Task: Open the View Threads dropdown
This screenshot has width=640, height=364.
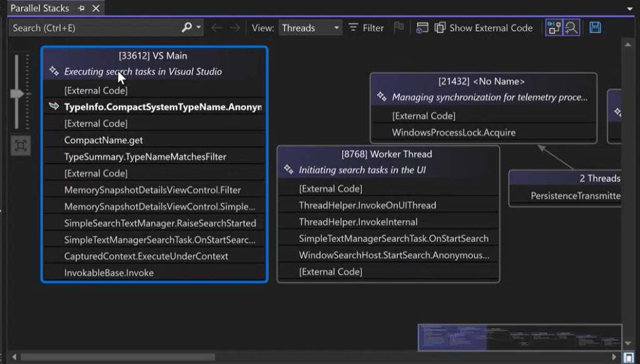Action: click(310, 28)
